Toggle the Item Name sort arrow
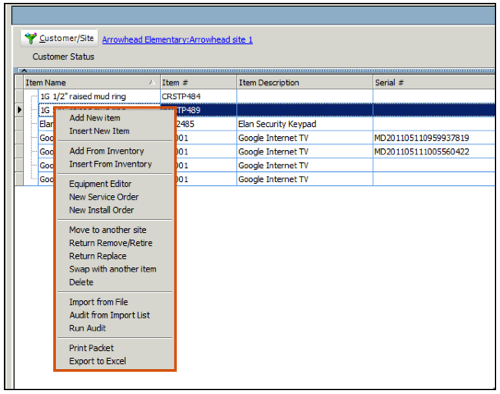The image size is (500, 394). tap(152, 82)
